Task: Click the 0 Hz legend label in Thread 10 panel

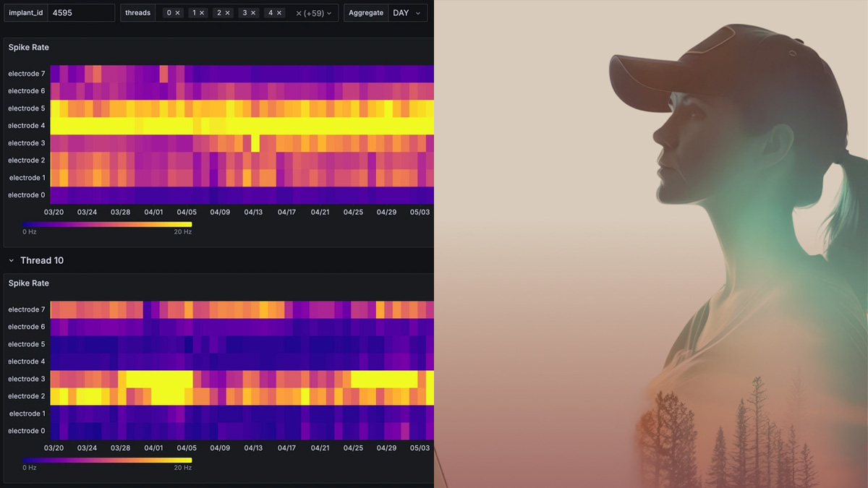Action: [29, 468]
